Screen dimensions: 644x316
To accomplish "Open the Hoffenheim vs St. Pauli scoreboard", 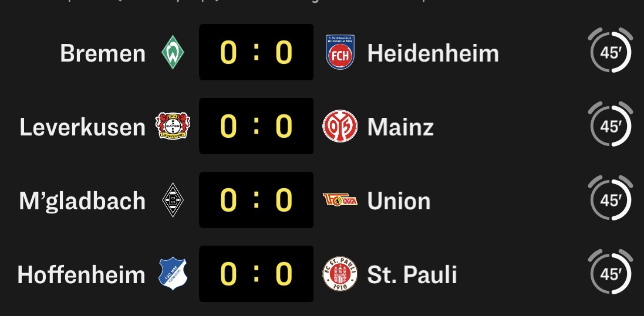I will click(x=256, y=274).
